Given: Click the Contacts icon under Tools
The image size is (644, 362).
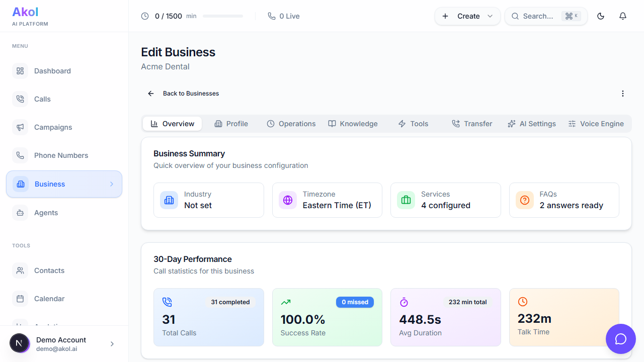Looking at the screenshot, I should (20, 270).
